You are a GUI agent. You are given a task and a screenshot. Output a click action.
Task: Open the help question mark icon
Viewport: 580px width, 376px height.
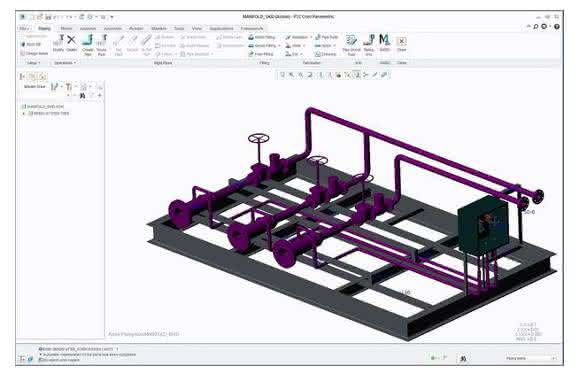557,27
